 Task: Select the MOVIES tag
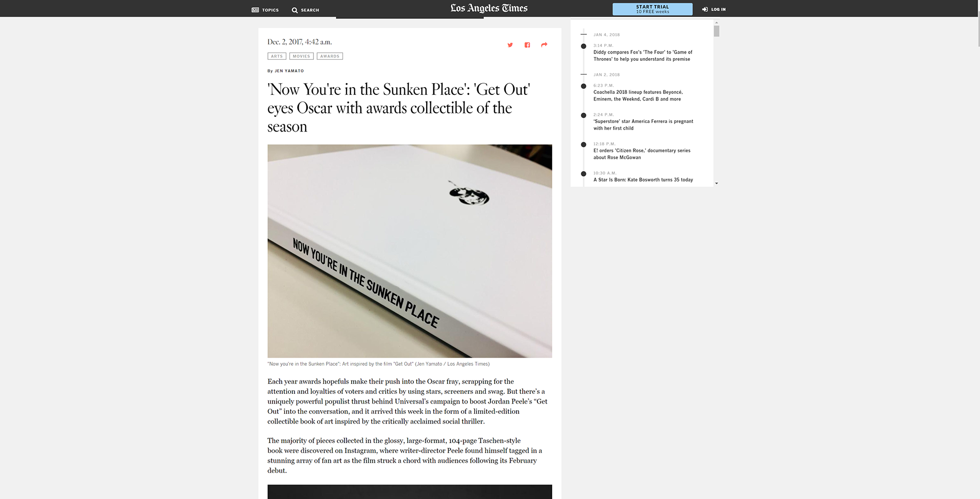pyautogui.click(x=301, y=56)
